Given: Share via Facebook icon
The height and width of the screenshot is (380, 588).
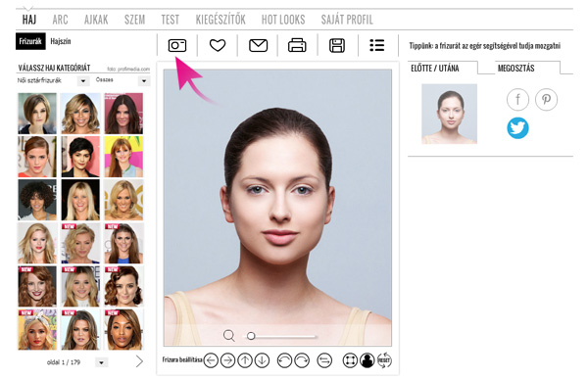Looking at the screenshot, I should [x=517, y=99].
